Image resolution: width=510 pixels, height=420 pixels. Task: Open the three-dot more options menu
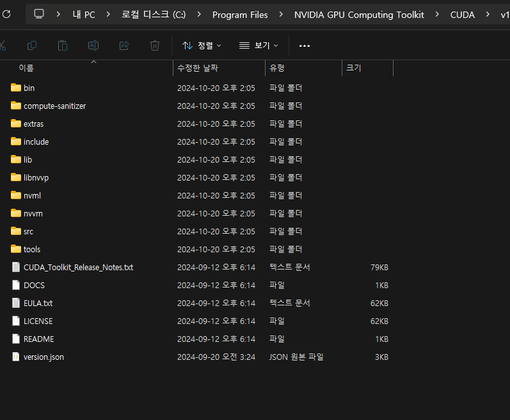(x=305, y=46)
